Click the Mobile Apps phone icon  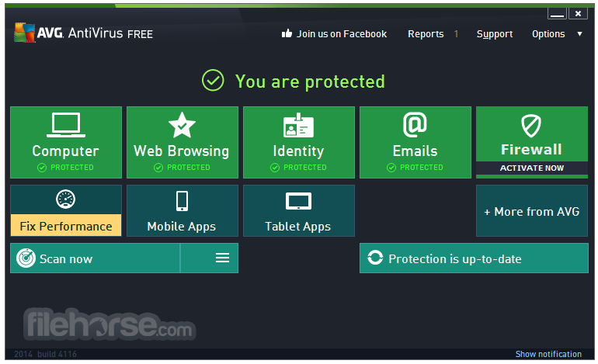coord(182,201)
